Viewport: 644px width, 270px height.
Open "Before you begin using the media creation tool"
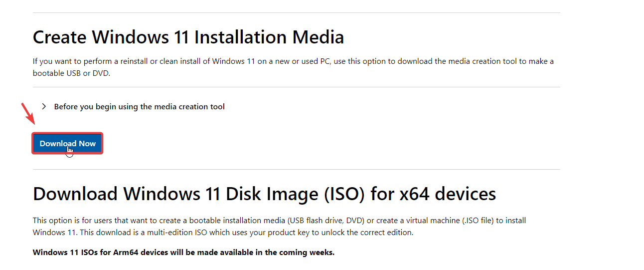click(139, 107)
